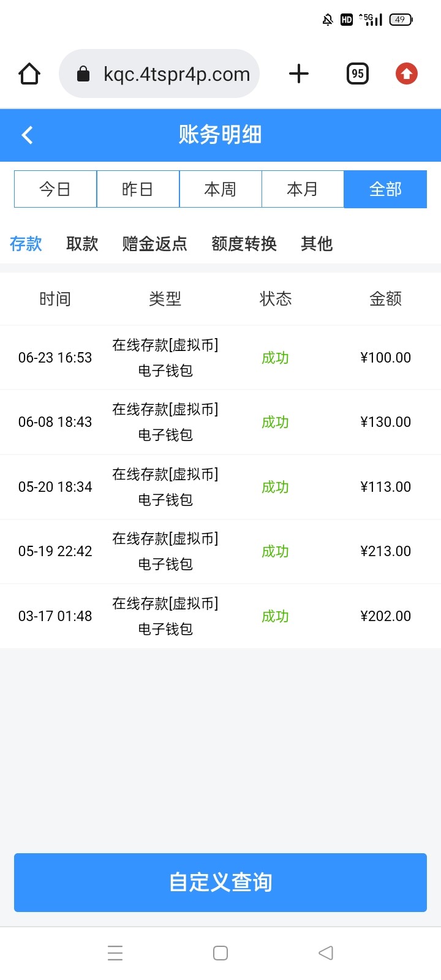The height and width of the screenshot is (980, 441).
Task: Show the 赠金返点 records tab
Action: pos(154,244)
